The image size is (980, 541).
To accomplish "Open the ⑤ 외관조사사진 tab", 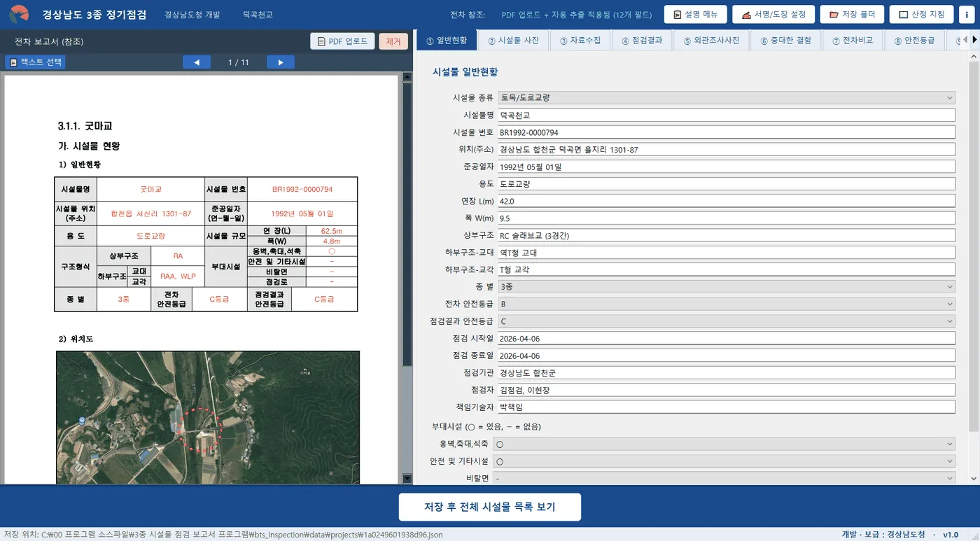I will click(x=711, y=41).
